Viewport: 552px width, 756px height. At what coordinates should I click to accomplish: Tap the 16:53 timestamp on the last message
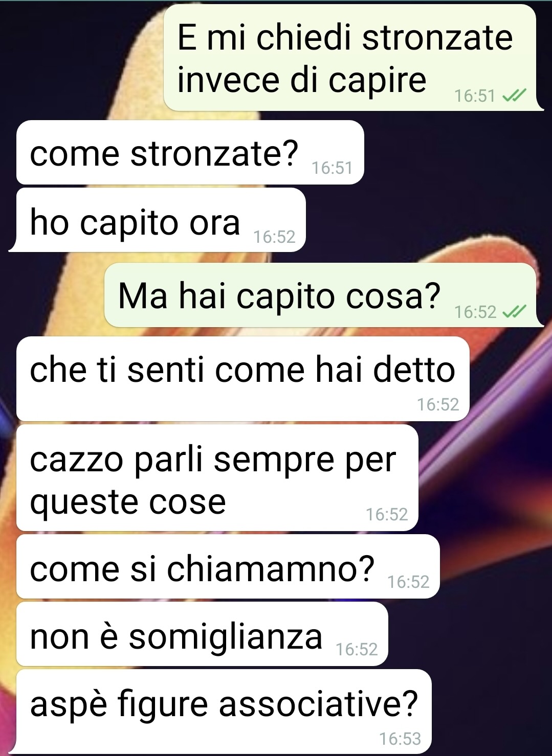coord(400,739)
